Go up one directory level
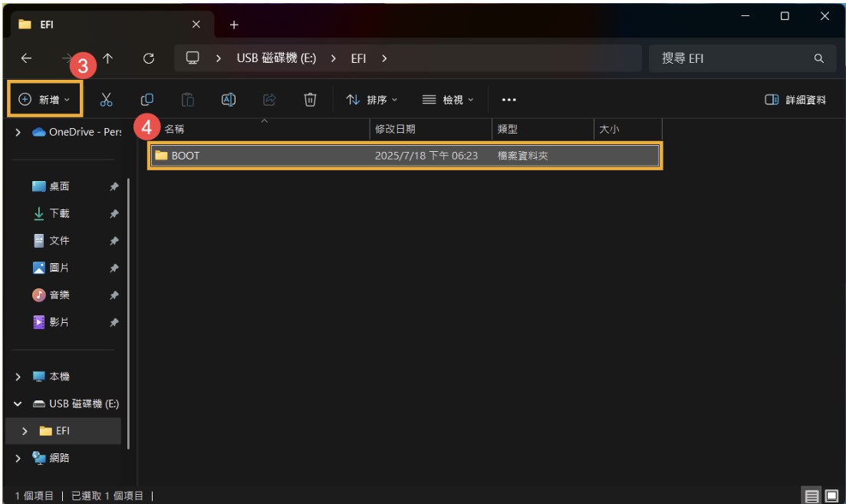The image size is (846, 504). (x=108, y=58)
